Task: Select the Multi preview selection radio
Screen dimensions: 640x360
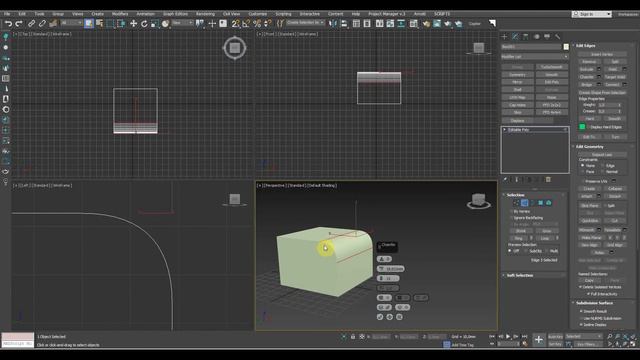Action: pyautogui.click(x=547, y=251)
